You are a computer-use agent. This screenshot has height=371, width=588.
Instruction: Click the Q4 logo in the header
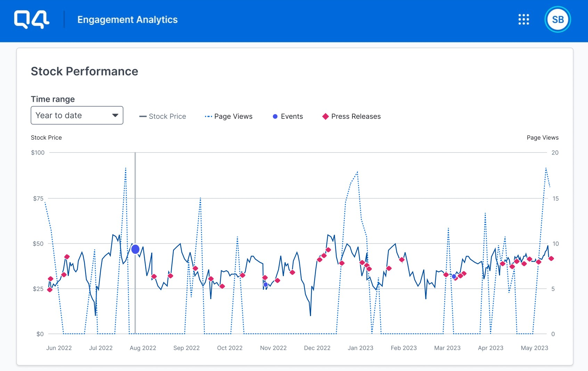pyautogui.click(x=32, y=19)
